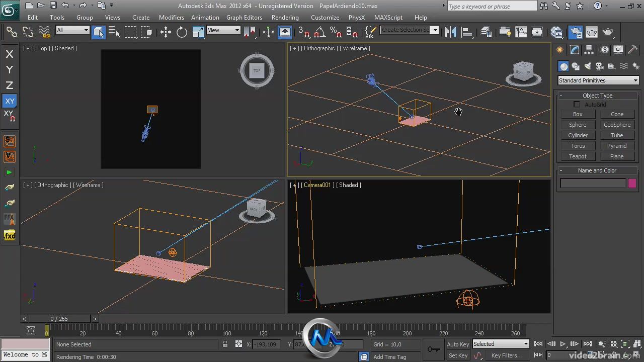Screen dimensions: 644x362
Task: Open Edit Named Selection Sets
Action: coord(370,32)
